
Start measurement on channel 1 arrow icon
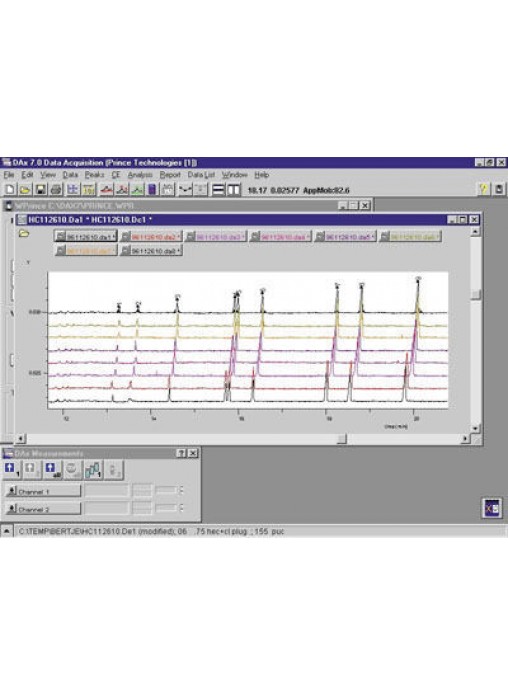pos(11,470)
